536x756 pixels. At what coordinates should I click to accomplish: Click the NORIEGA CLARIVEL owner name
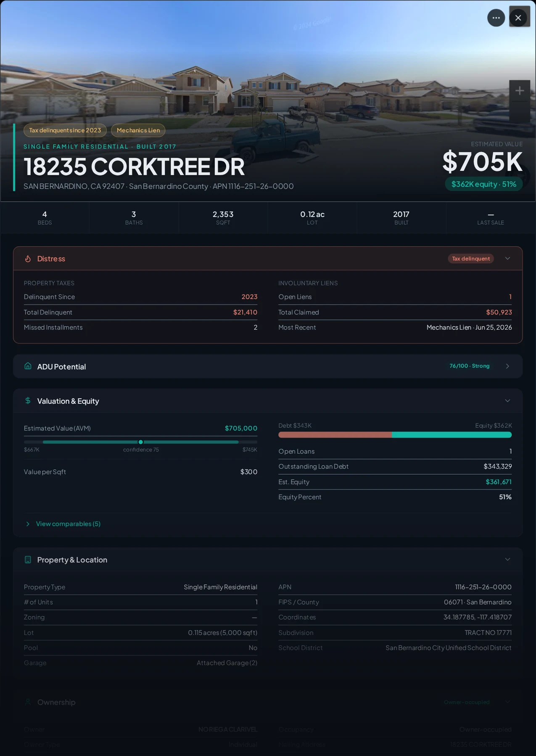[x=228, y=730]
